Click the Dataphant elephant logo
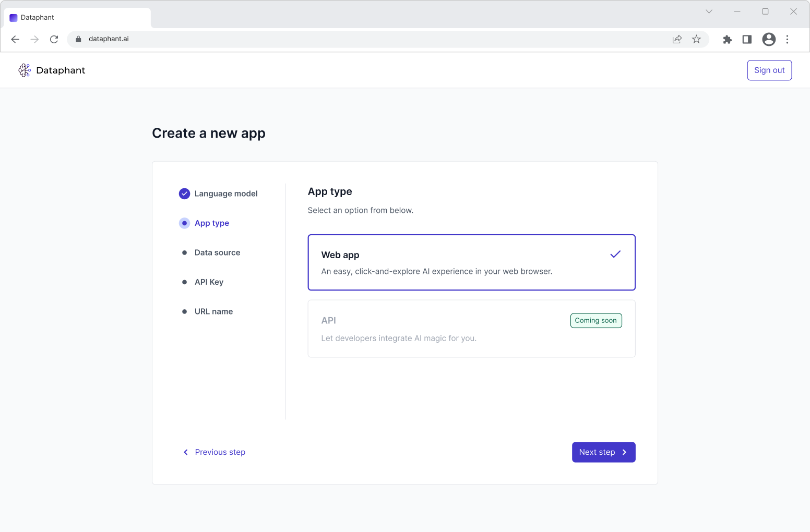Image resolution: width=810 pixels, height=532 pixels. click(24, 70)
